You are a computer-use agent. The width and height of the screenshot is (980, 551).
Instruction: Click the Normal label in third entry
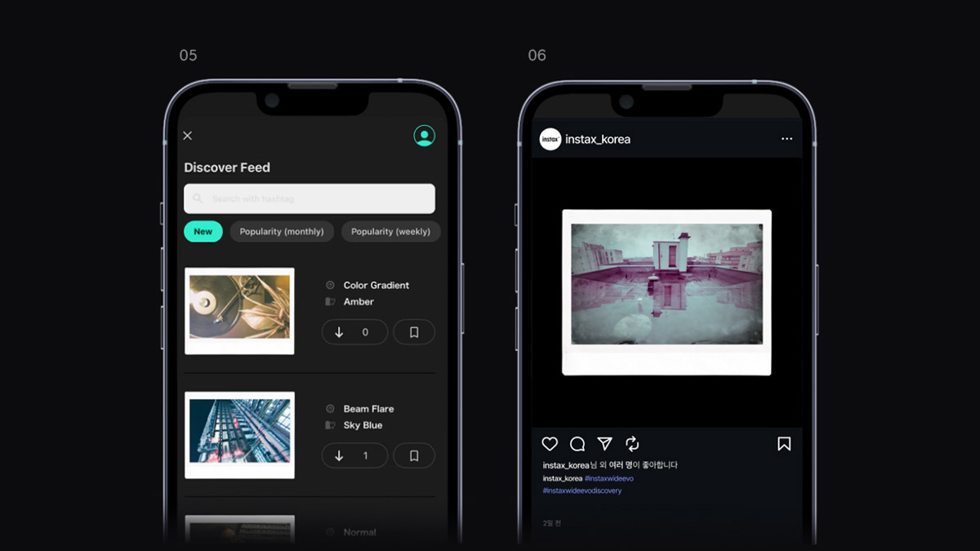(x=359, y=532)
